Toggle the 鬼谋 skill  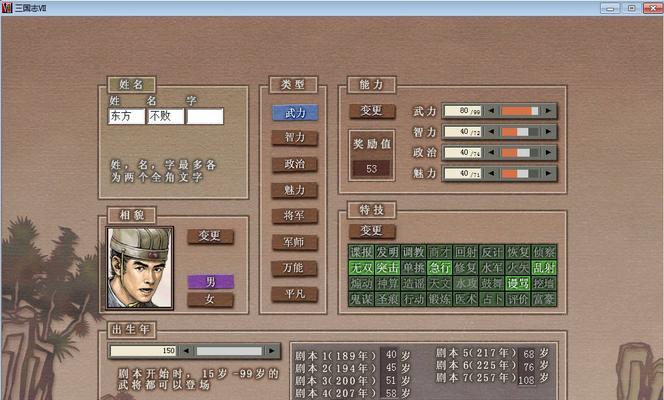tap(361, 299)
